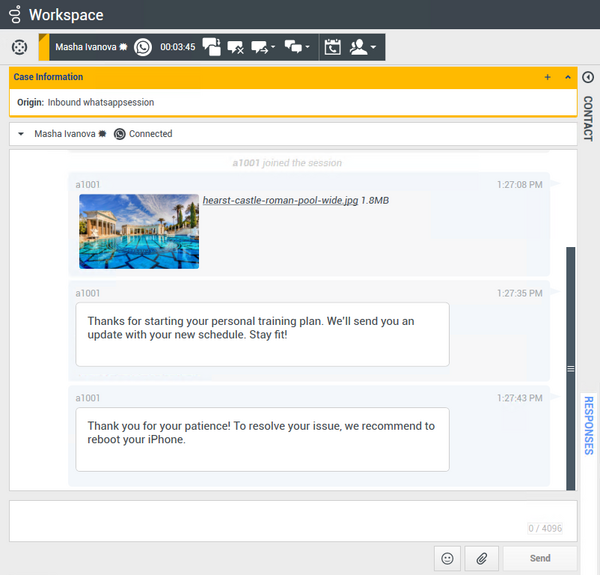This screenshot has width=600, height=575.
Task: Open the chat consultation dropdown
Action: [x=298, y=47]
